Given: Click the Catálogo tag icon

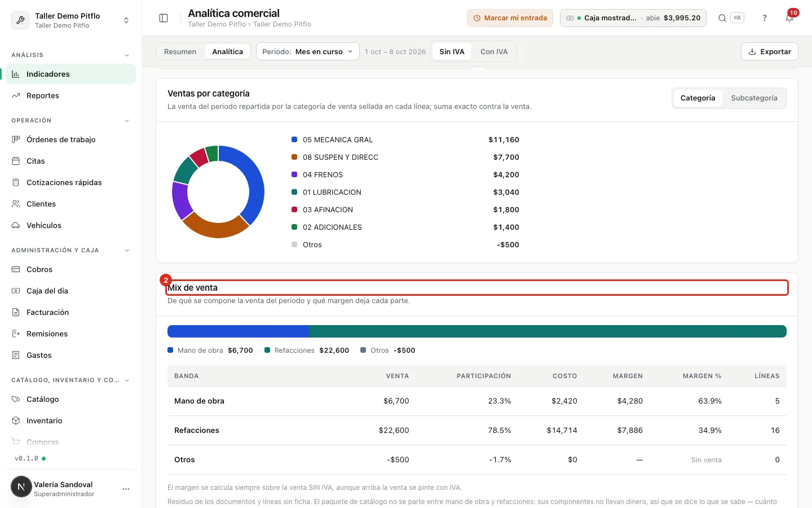Looking at the screenshot, I should (16, 399).
